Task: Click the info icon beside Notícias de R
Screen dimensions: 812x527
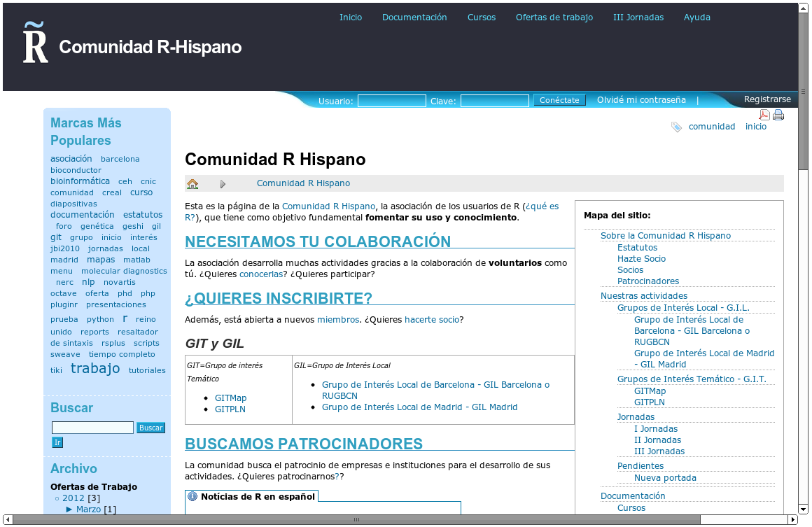Action: click(x=192, y=496)
